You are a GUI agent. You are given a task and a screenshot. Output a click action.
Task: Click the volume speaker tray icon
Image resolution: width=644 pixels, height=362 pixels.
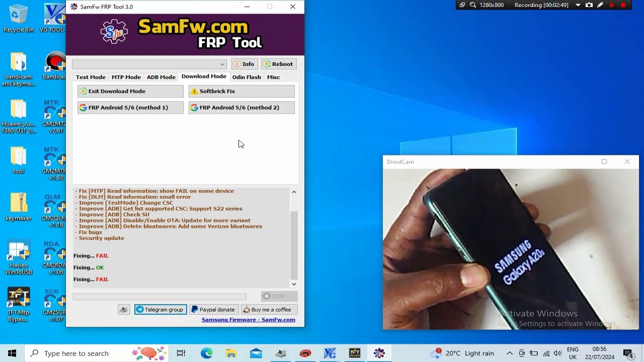[x=557, y=353]
